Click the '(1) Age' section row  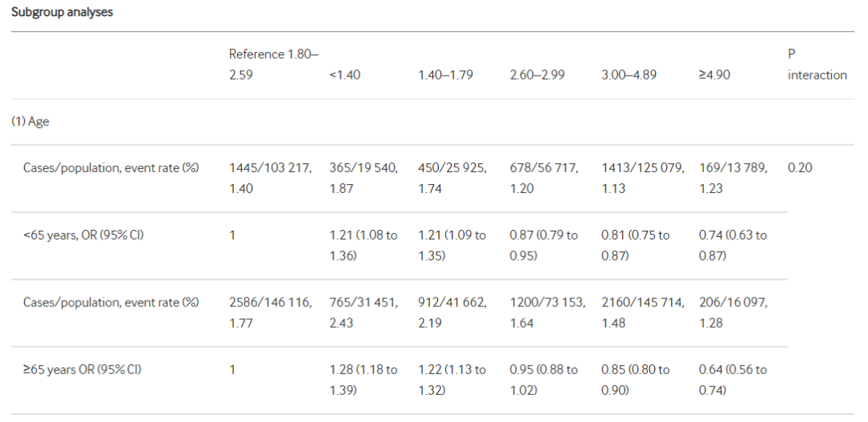click(x=31, y=122)
